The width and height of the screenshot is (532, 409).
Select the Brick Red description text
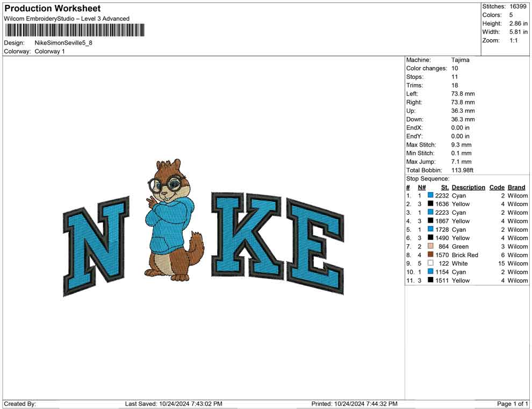click(x=465, y=255)
